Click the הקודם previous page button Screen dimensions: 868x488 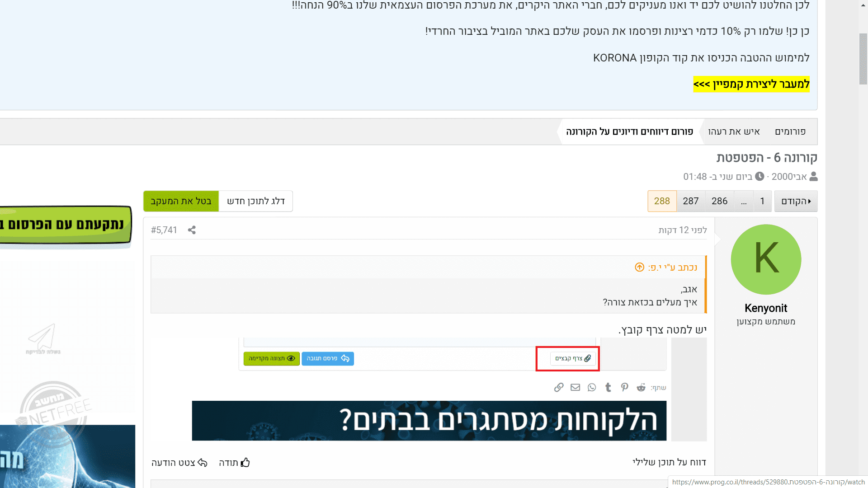click(796, 201)
